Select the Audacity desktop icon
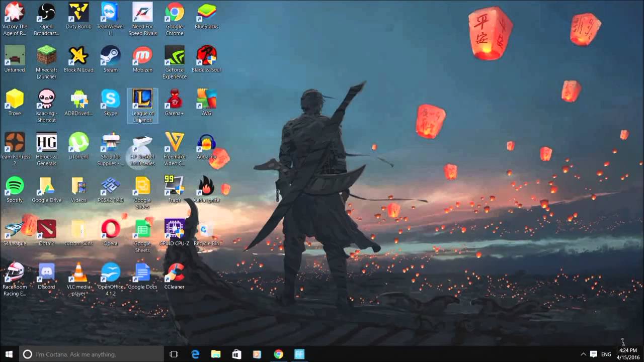The height and width of the screenshot is (362, 644). [206, 146]
